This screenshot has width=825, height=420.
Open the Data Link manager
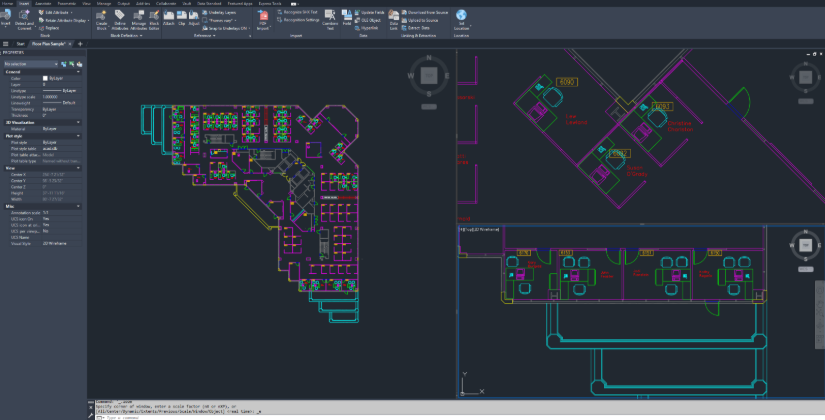pyautogui.click(x=394, y=19)
